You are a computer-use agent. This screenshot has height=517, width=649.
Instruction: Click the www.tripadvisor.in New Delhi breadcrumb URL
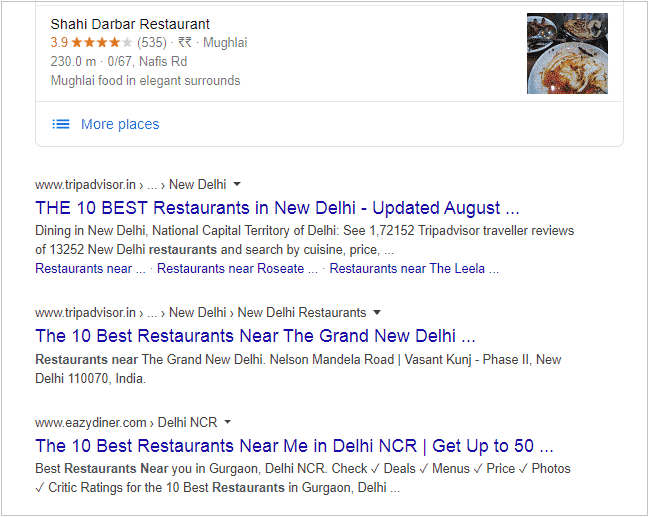click(x=131, y=184)
